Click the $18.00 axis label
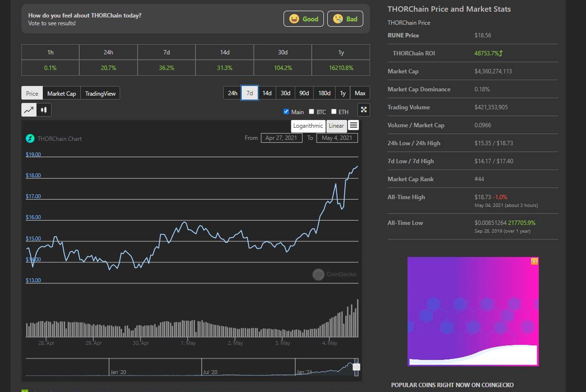The image size is (586, 392). pyautogui.click(x=34, y=175)
